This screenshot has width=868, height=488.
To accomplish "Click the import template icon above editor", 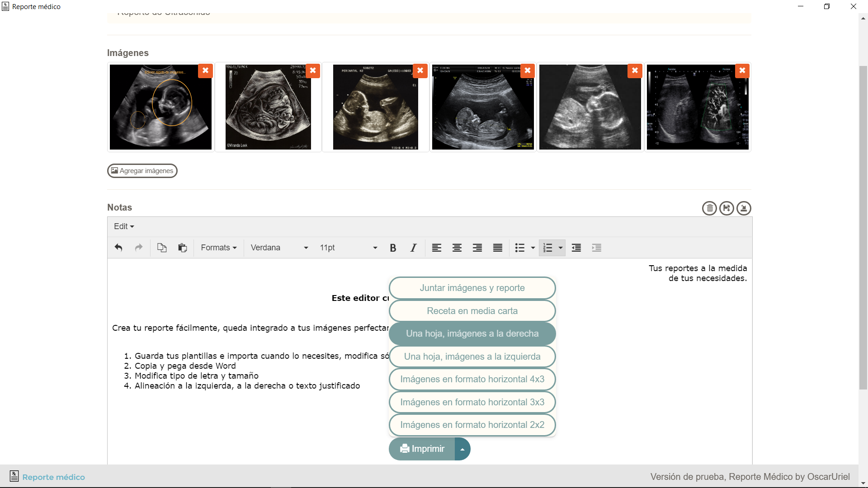I will click(x=744, y=208).
